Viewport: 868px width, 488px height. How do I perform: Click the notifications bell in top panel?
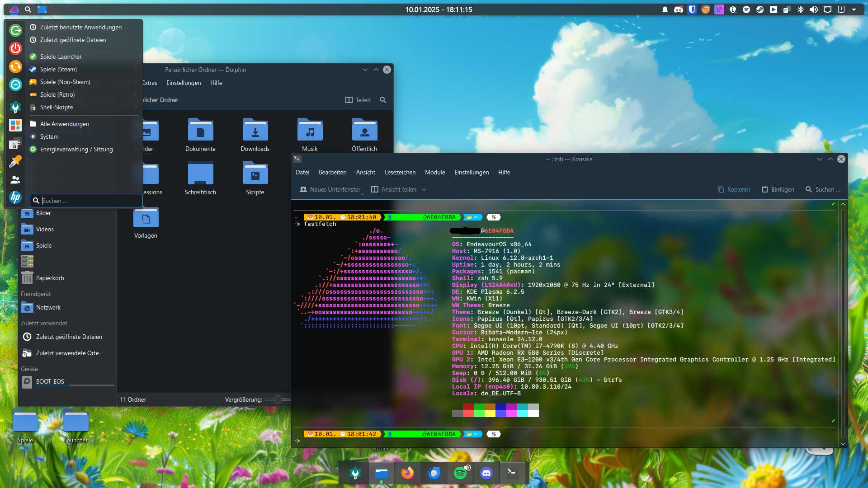tap(665, 9)
